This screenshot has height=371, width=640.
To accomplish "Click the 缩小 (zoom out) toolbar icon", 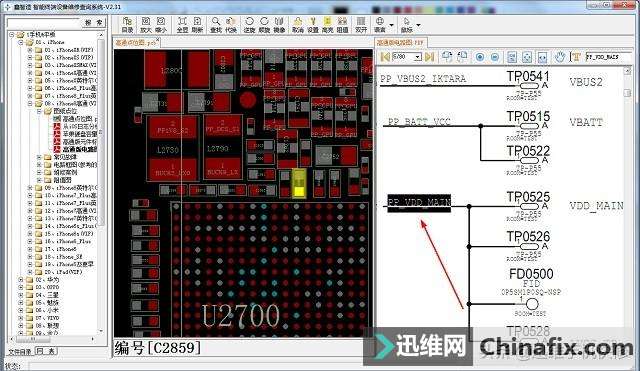I will tap(161, 25).
